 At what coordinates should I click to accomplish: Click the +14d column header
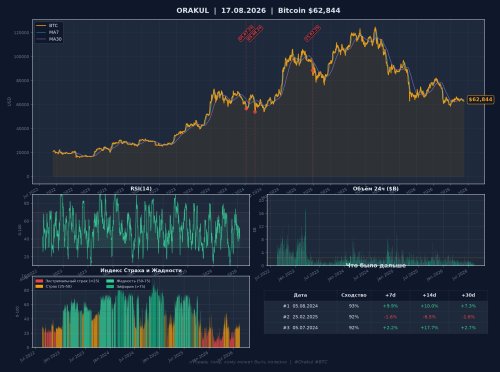(x=429, y=295)
